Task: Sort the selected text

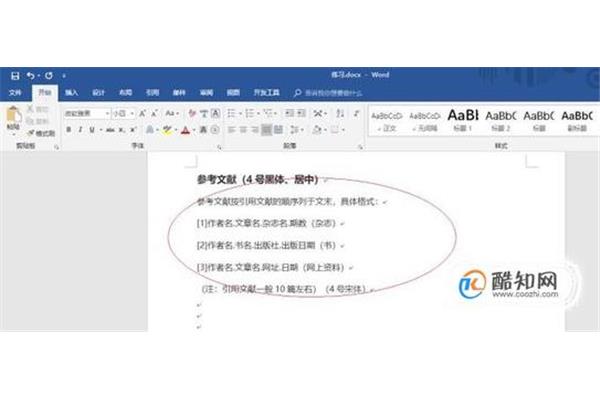Action: pyautogui.click(x=340, y=113)
